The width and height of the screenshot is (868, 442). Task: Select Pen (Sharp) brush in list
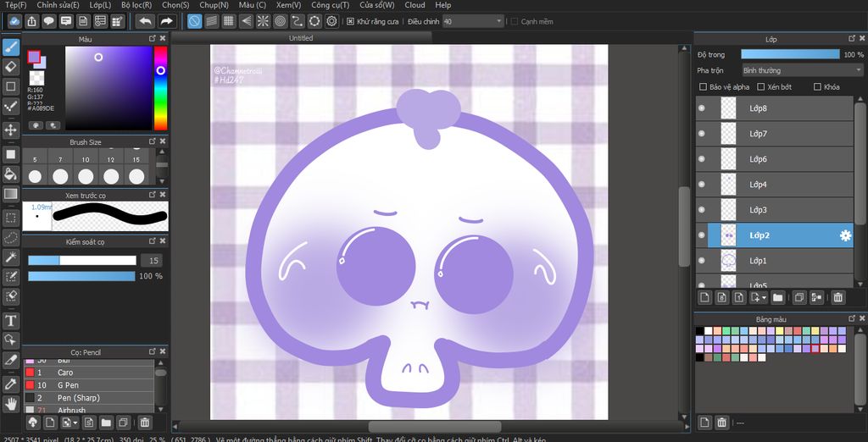pyautogui.click(x=89, y=398)
